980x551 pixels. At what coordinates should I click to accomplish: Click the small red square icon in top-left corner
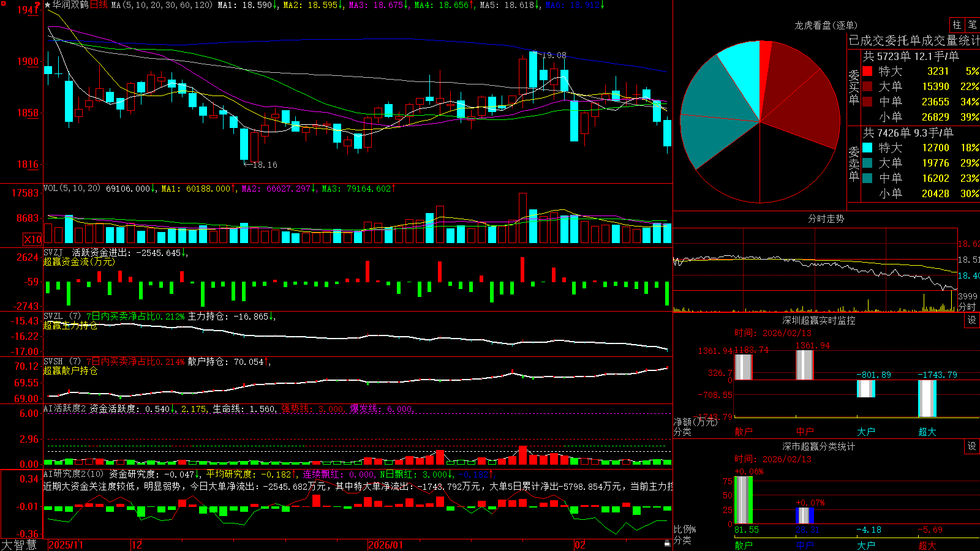point(2,3)
